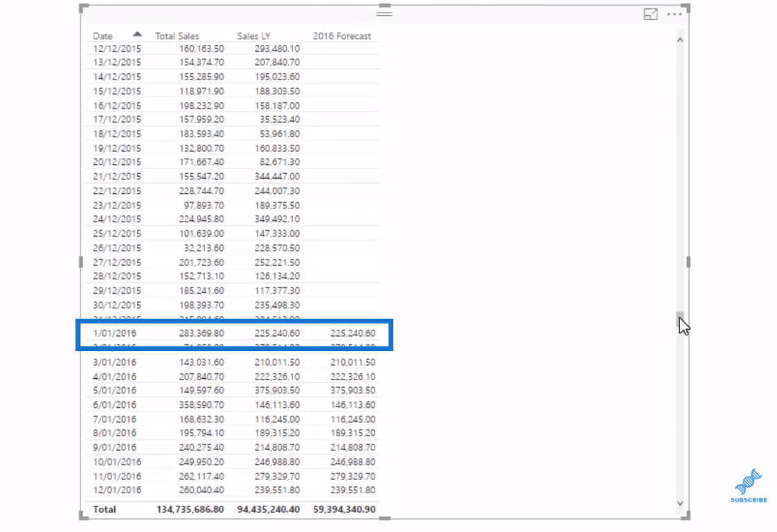Click the scroll up arrow
Screen dimensions: 777x532
click(x=680, y=39)
